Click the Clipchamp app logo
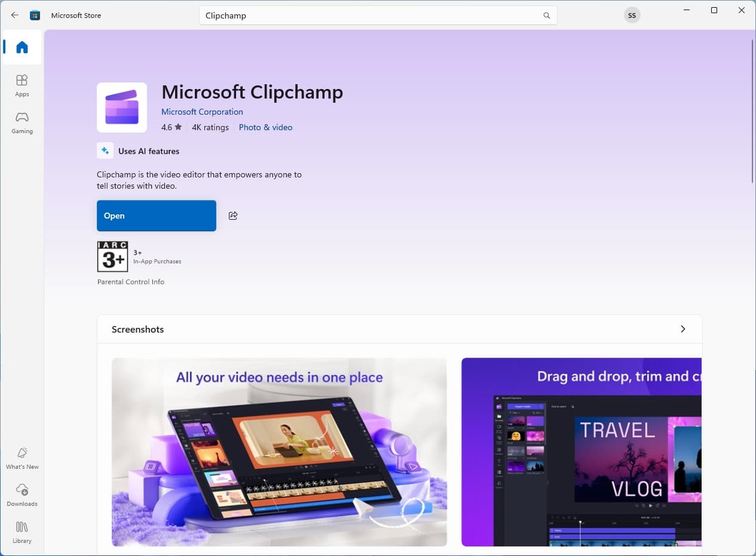The image size is (756, 556). click(122, 107)
